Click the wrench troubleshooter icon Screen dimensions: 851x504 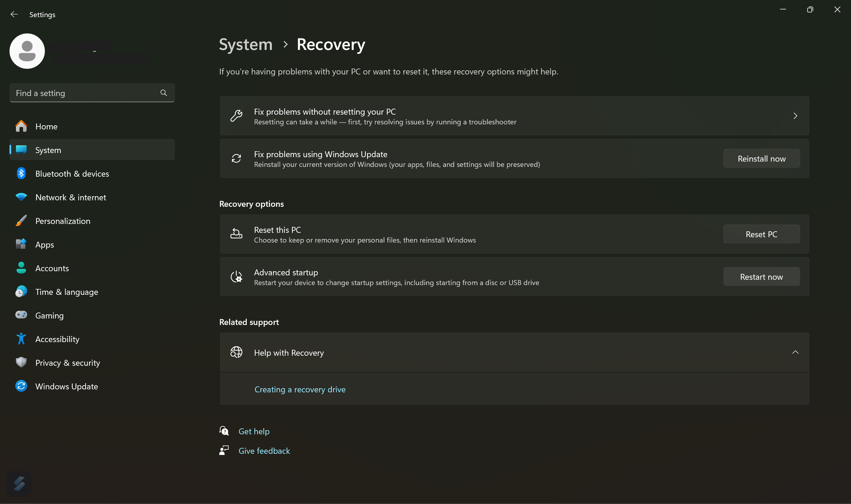(236, 116)
